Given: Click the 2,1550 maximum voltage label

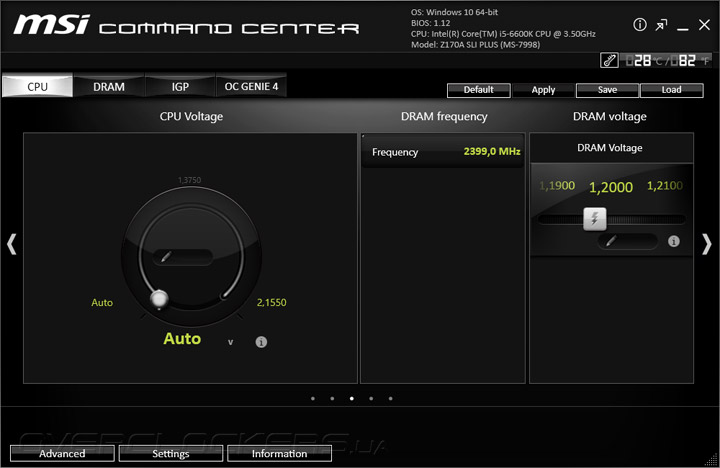Looking at the screenshot, I should [x=271, y=302].
